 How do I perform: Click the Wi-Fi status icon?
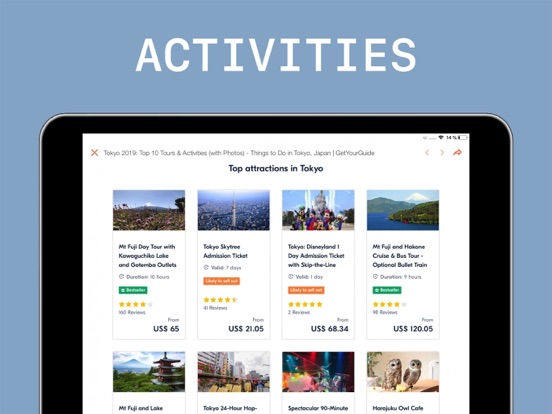pos(441,137)
